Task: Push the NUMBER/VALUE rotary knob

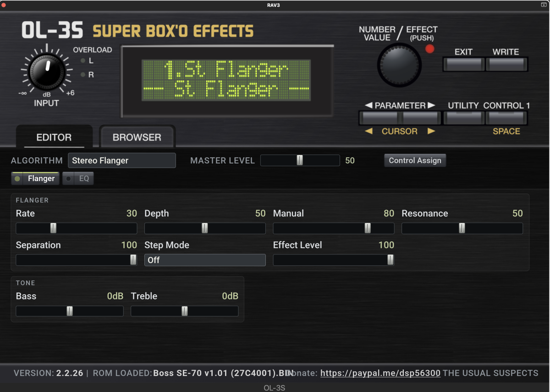Action: click(399, 66)
